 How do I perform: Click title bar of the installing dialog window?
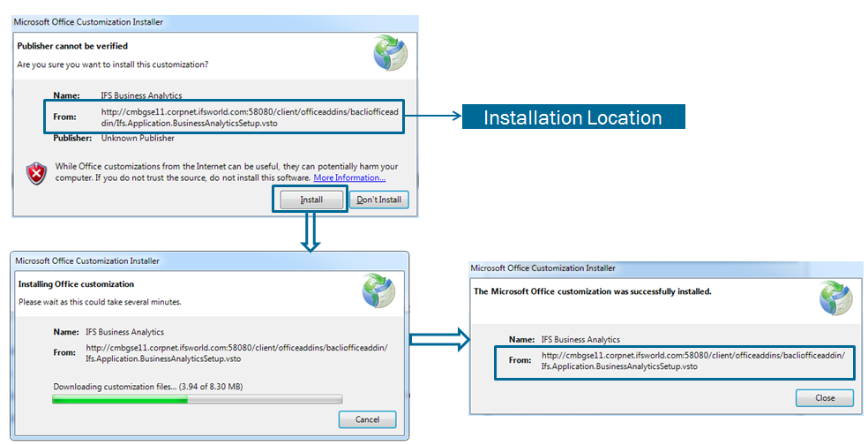coord(210,260)
